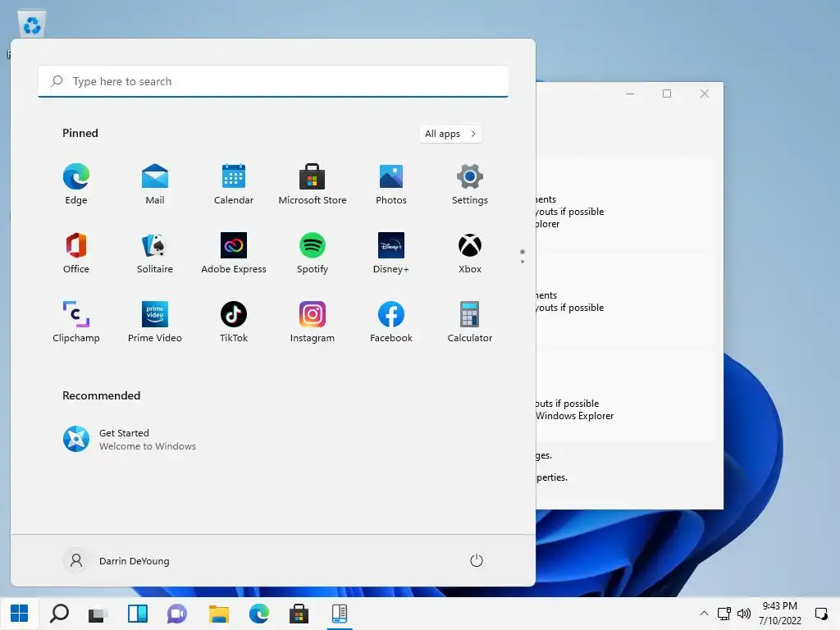Launch Facebook
The height and width of the screenshot is (630, 840).
391,322
